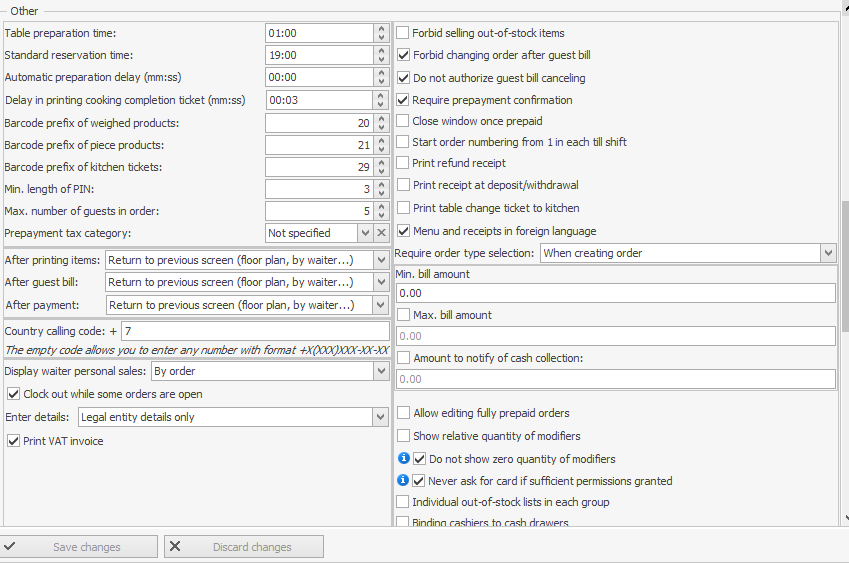Open Display waiter personal sales dropdown

point(380,372)
